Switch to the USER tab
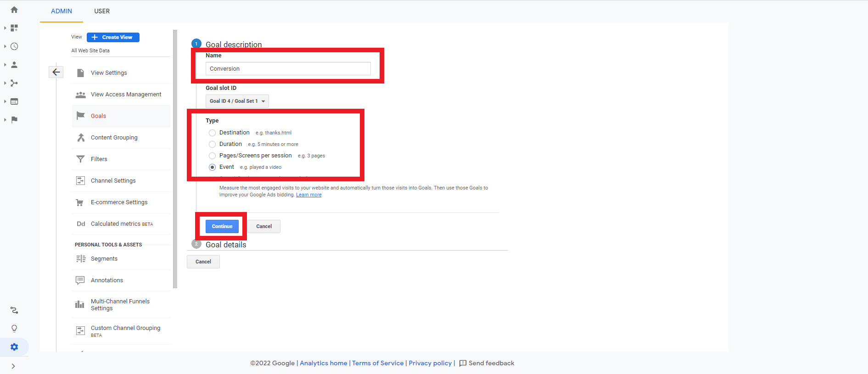 click(x=102, y=11)
